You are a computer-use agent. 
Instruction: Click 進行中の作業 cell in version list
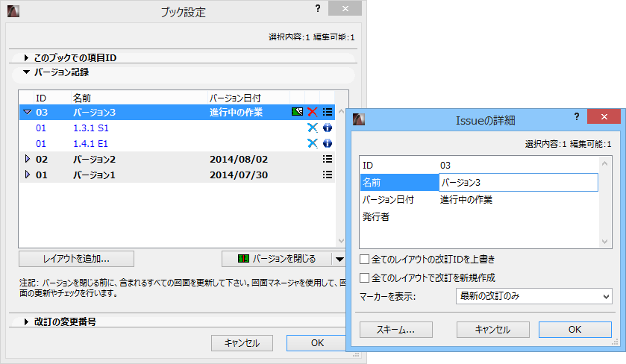[x=237, y=112]
